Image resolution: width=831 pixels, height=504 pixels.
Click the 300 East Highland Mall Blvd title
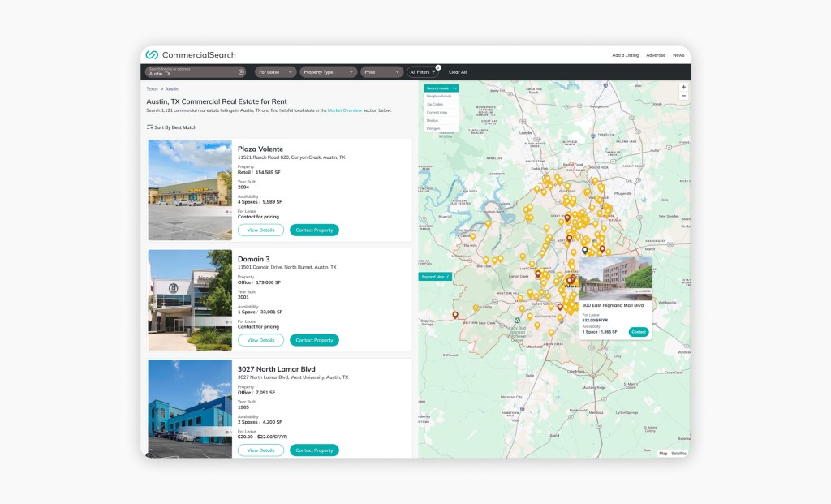[x=613, y=305]
